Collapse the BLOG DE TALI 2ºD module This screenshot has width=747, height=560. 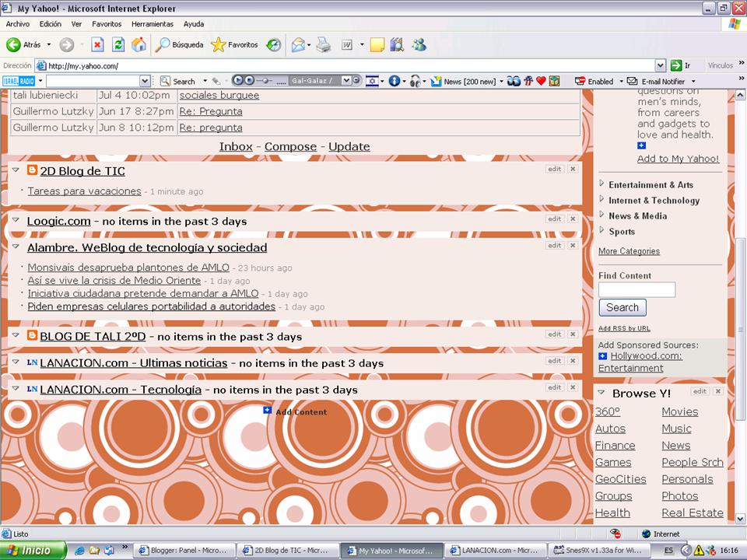(16, 334)
